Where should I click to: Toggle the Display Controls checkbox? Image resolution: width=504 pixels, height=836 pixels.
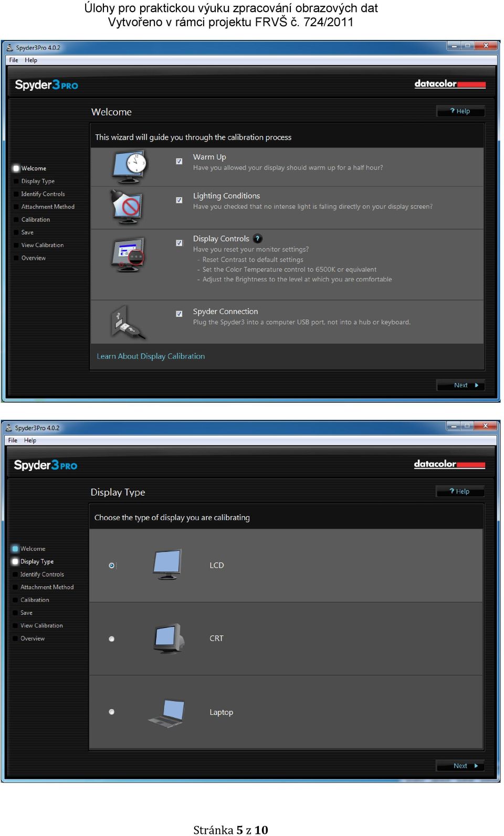click(x=179, y=243)
